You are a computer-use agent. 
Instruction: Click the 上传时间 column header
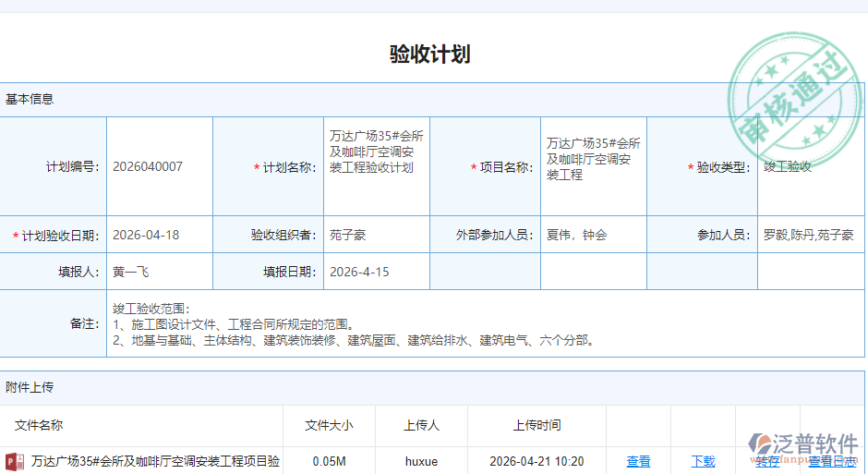536,425
